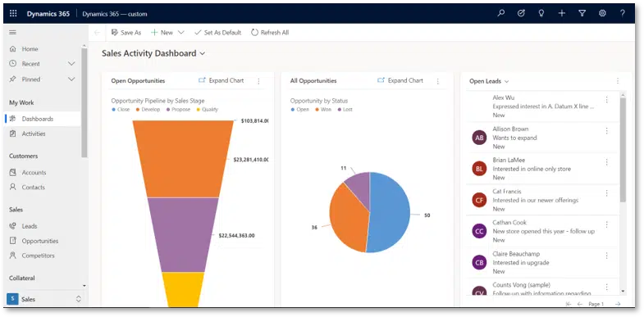Open more options for Brian LaMee row
The width and height of the screenshot is (644, 317).
pyautogui.click(x=606, y=162)
